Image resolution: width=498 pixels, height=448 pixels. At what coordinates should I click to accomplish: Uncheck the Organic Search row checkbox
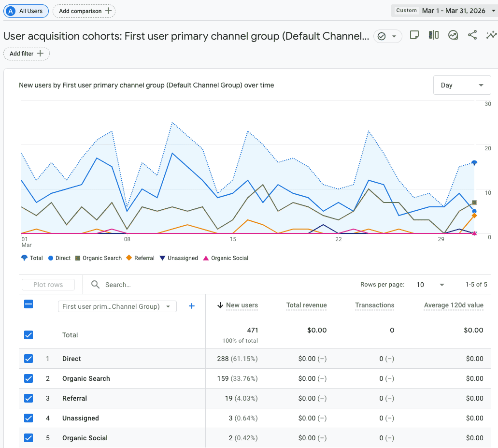[x=28, y=378]
